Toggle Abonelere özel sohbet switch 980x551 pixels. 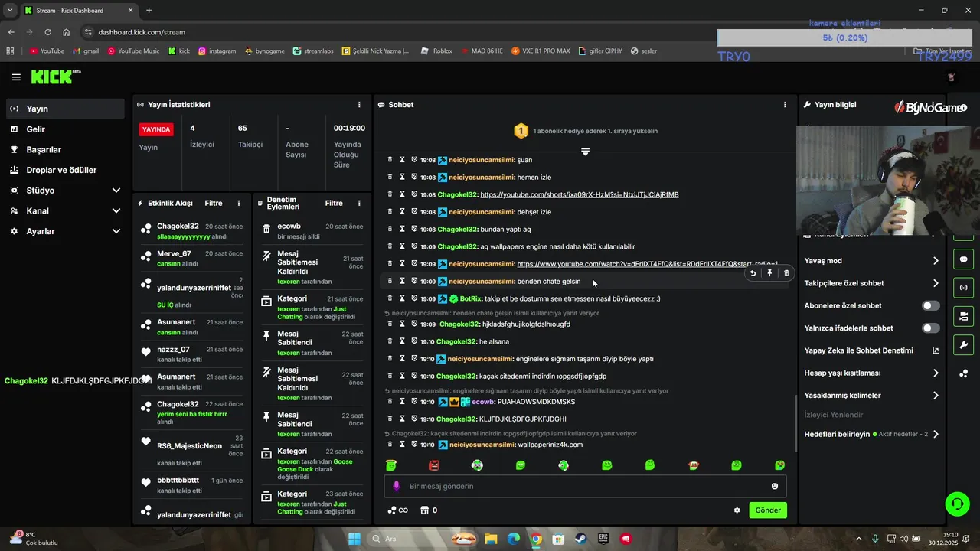coord(930,305)
